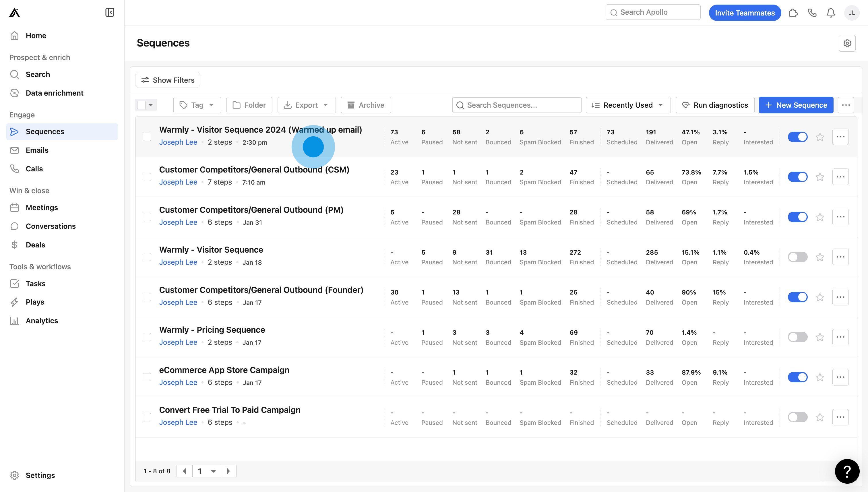Viewport: 868px width, 492px height.
Task: Click the phone dialer icon in header
Action: 812,13
